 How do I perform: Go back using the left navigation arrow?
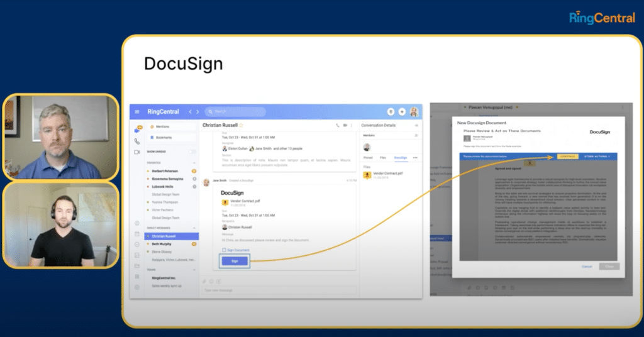[191, 112]
